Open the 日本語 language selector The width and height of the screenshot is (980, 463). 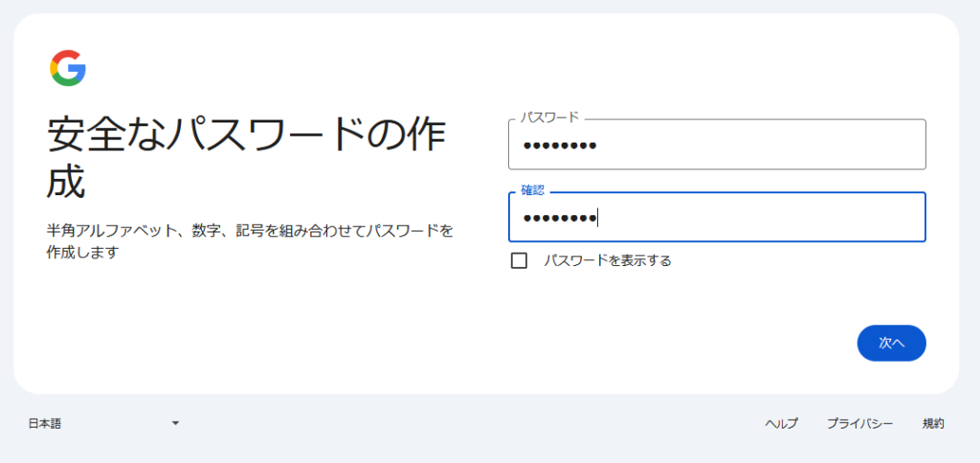(45, 423)
